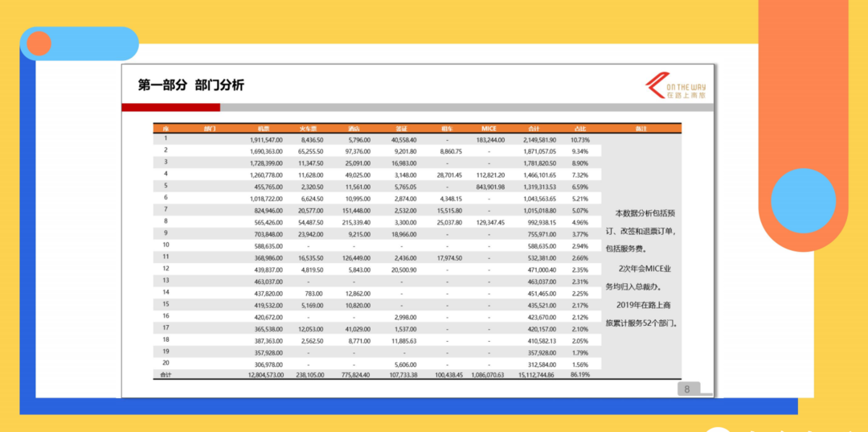Select the cell 1,018,722.00

pos(266,199)
